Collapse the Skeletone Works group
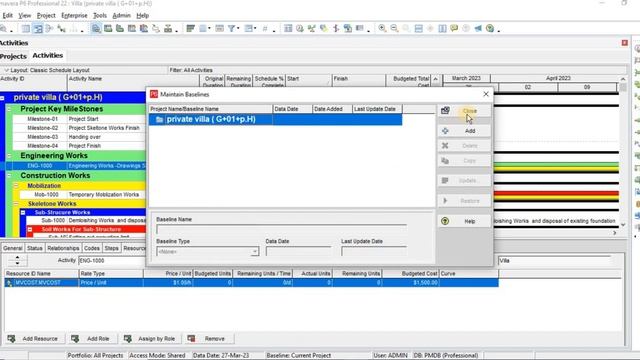Image resolution: width=640 pixels, height=360 pixels. pos(16,204)
